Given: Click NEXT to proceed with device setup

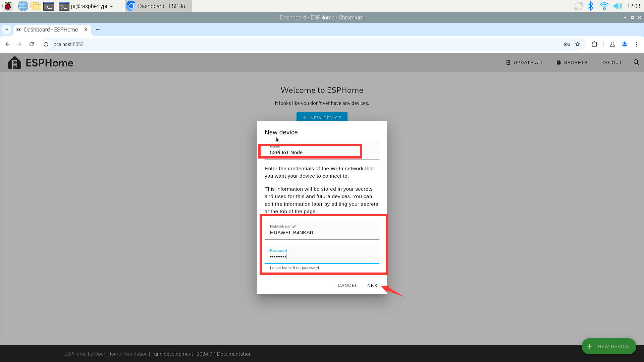Looking at the screenshot, I should (373, 285).
